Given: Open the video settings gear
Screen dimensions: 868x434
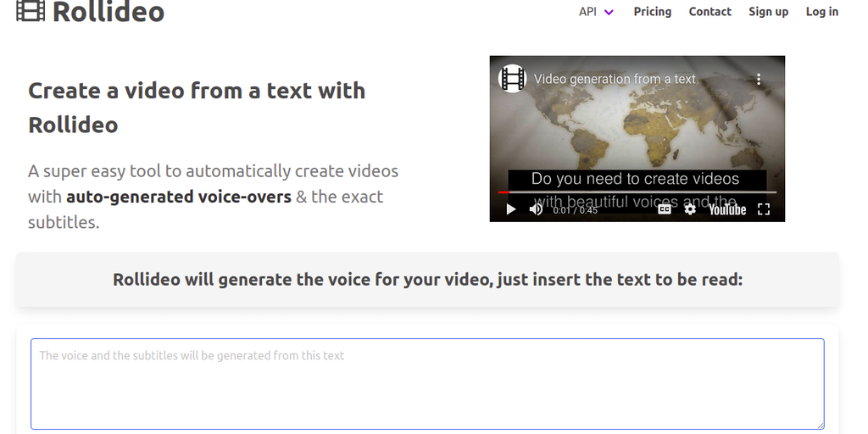Looking at the screenshot, I should (x=690, y=209).
